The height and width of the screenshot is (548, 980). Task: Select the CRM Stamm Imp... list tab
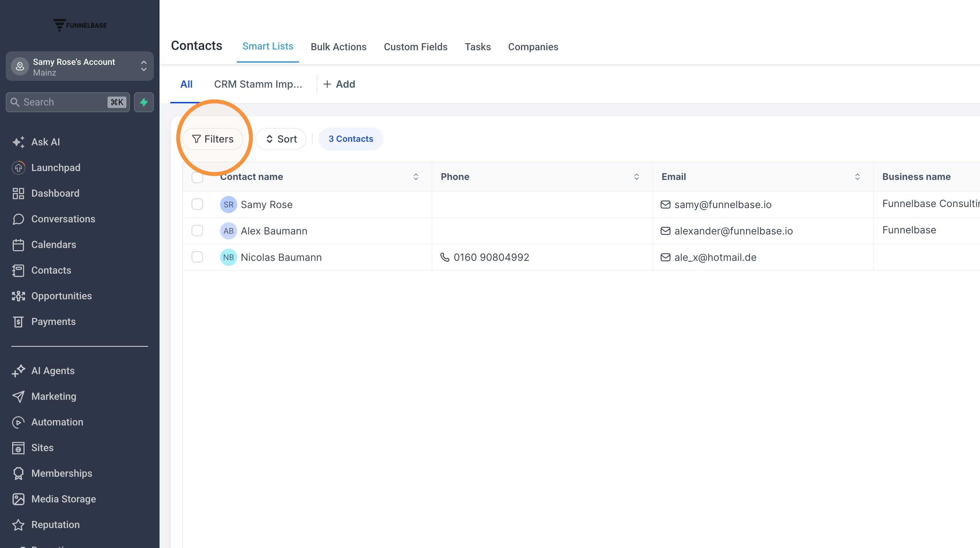point(258,84)
